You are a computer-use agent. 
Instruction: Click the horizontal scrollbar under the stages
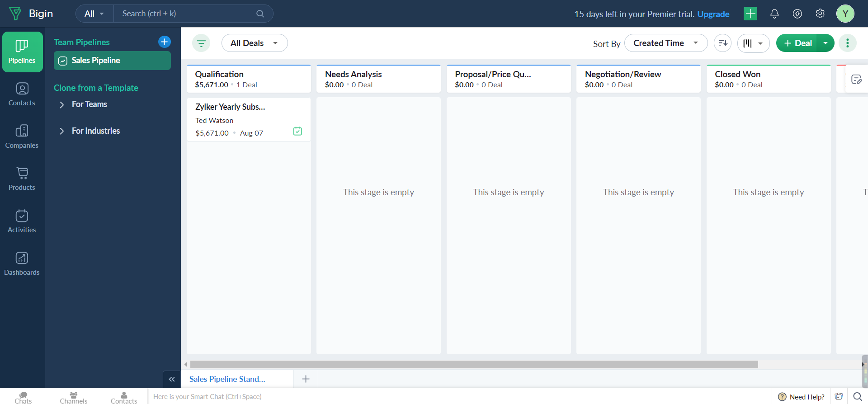pos(474,365)
